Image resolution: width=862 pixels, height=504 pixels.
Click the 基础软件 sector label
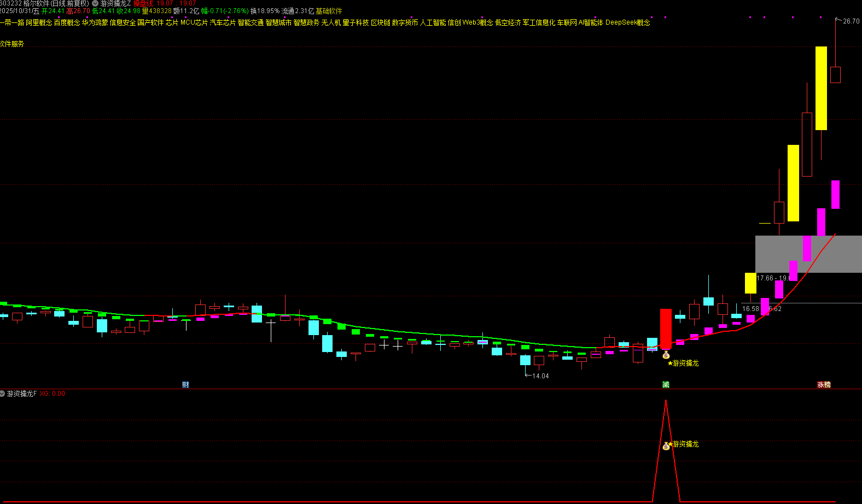329,11
